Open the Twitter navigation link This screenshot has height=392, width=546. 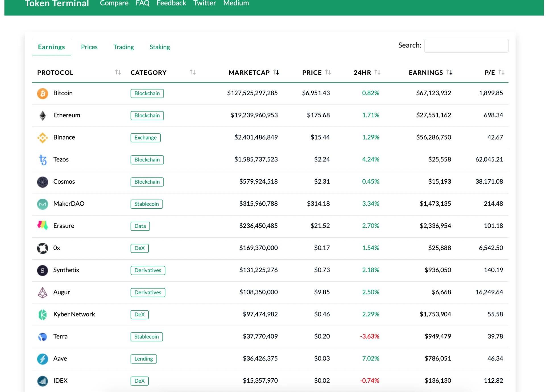204,3
